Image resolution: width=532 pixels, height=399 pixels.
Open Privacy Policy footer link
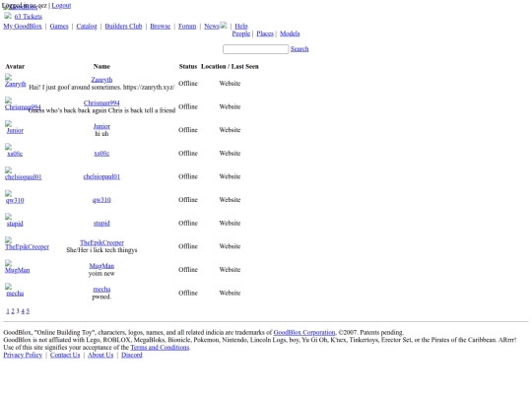tap(23, 355)
